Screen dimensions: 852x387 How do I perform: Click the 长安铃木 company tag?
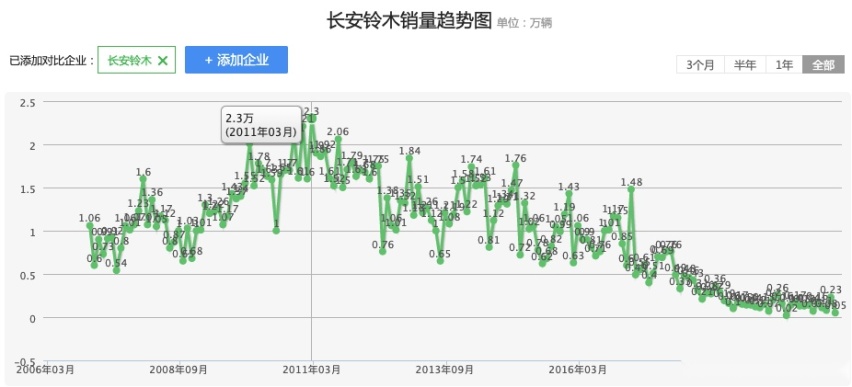tap(137, 60)
